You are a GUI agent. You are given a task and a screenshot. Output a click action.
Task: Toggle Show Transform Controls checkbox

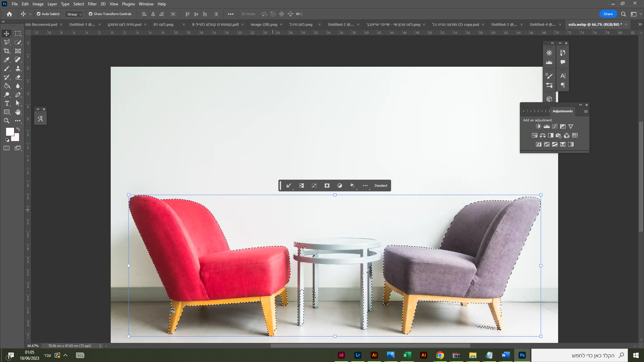click(91, 14)
